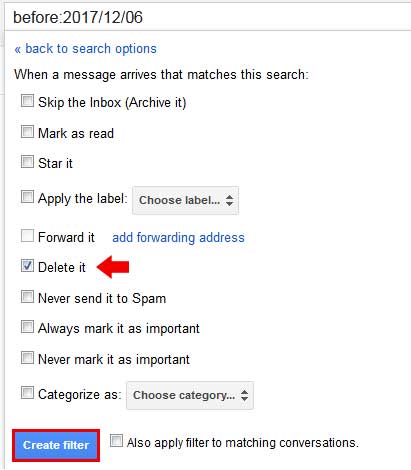The width and height of the screenshot is (411, 470).
Task: Enable the Mark as read checkbox
Action: [27, 131]
